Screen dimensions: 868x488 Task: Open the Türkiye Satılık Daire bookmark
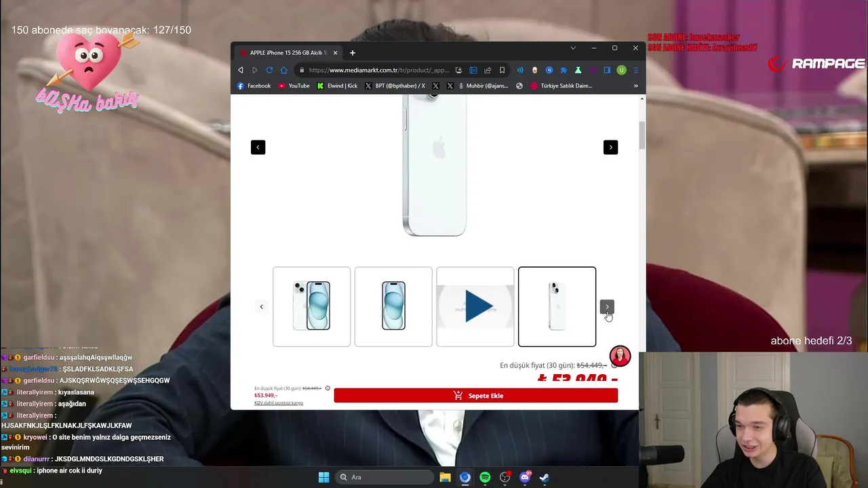pyautogui.click(x=561, y=86)
